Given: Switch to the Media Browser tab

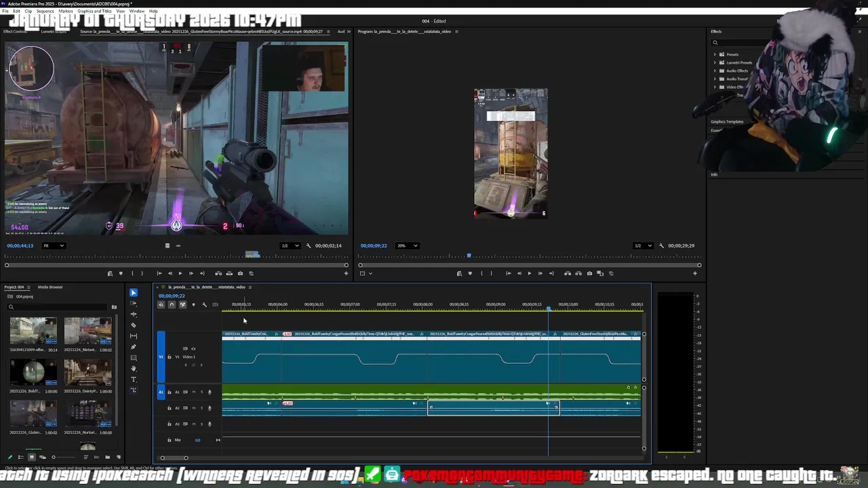Looking at the screenshot, I should pos(50,287).
